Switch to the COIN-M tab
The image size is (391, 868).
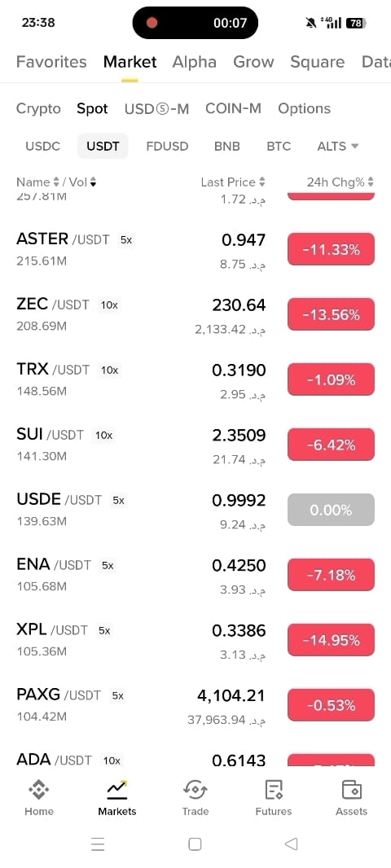pos(233,108)
